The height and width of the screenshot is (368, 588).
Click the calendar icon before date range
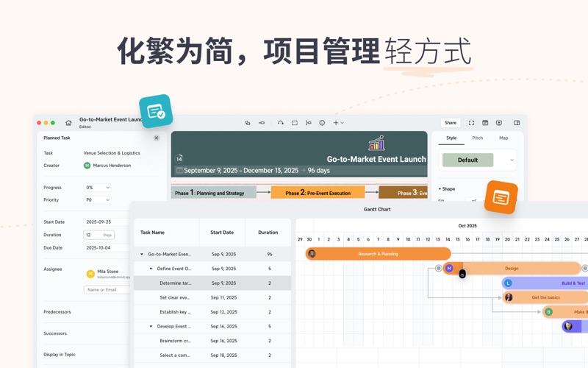click(x=179, y=171)
